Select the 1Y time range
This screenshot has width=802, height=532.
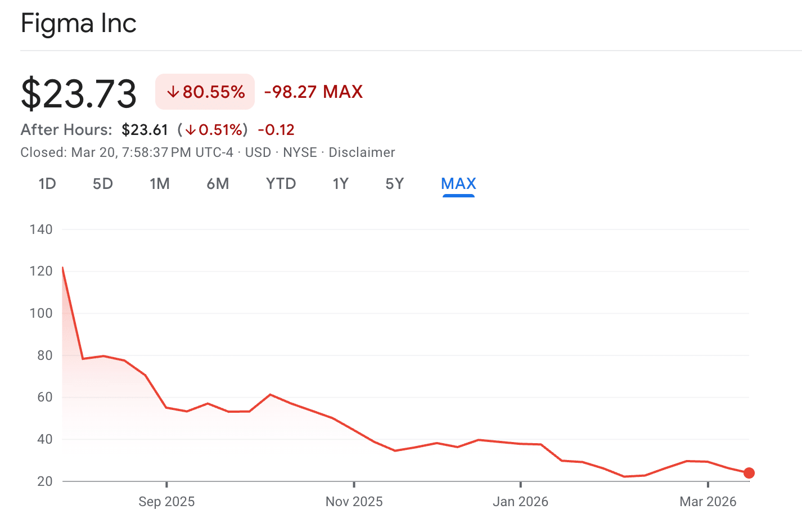click(340, 184)
